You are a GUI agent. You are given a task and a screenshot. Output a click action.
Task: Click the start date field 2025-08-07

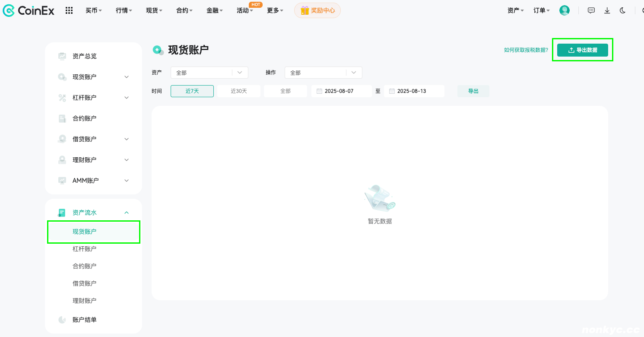342,91
